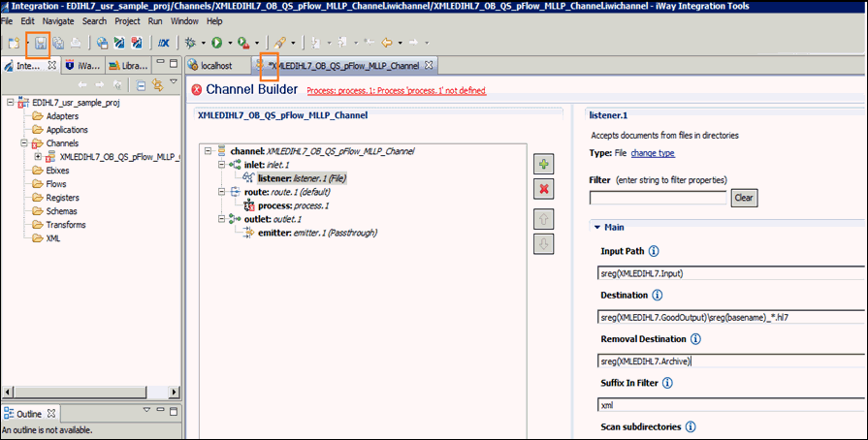Screen dimensions: 868x440
Task: Click the red error icon beside Channel Builder
Action: 197,90
